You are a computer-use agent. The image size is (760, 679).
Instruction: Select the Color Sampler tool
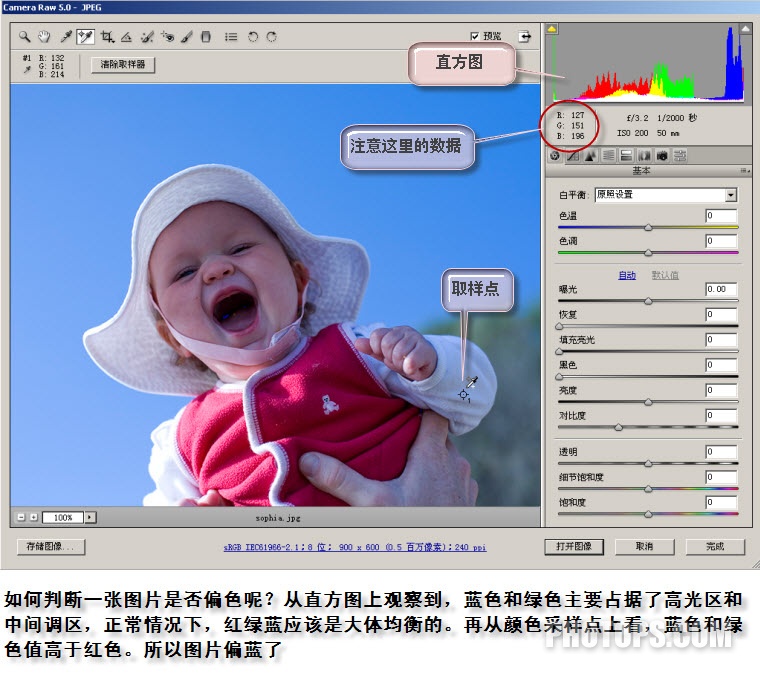pyautogui.click(x=85, y=36)
